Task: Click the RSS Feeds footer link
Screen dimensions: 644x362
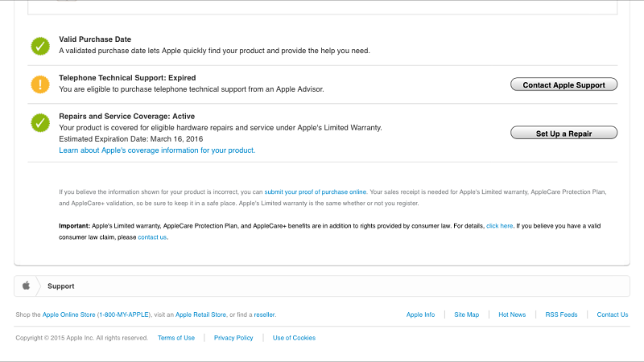Action: pyautogui.click(x=561, y=315)
